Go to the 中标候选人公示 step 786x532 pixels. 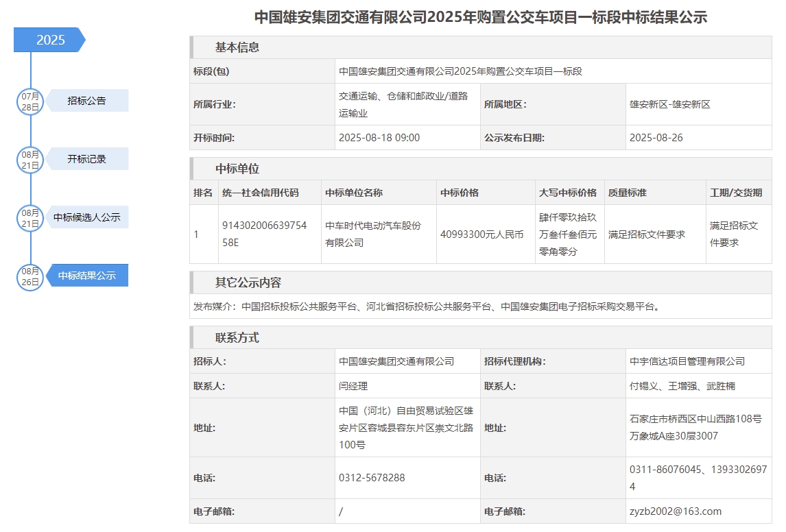(87, 217)
